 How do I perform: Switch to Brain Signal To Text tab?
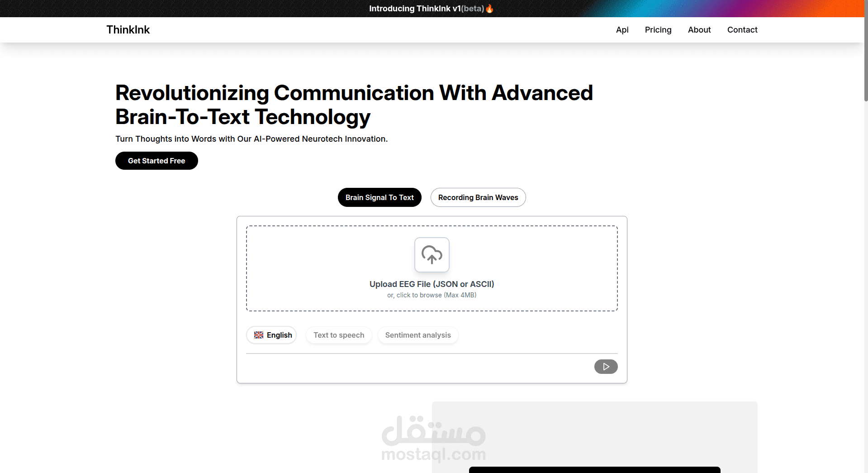(379, 197)
